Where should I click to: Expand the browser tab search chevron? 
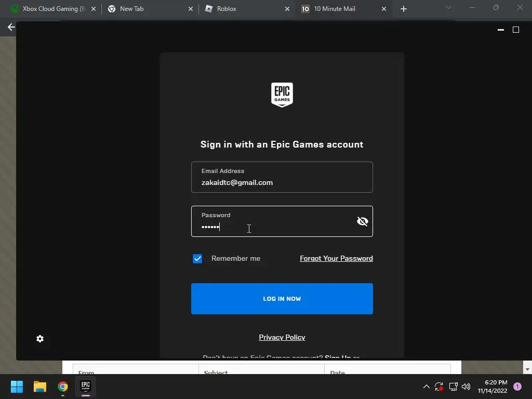(448, 7)
